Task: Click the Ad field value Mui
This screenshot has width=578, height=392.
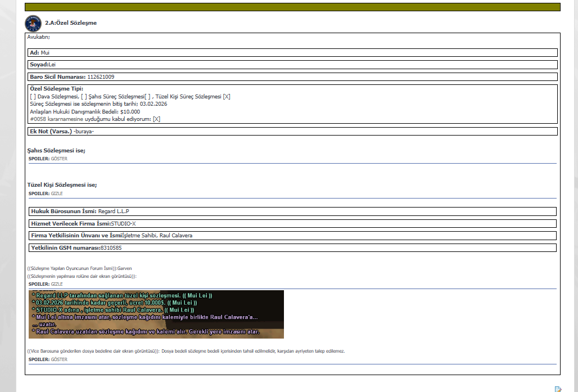Action: pyautogui.click(x=45, y=53)
